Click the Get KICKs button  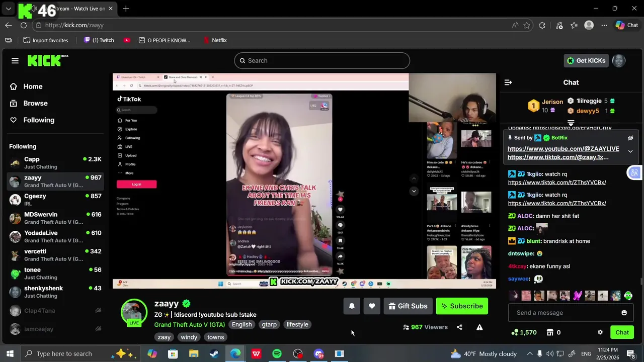pos(586,60)
